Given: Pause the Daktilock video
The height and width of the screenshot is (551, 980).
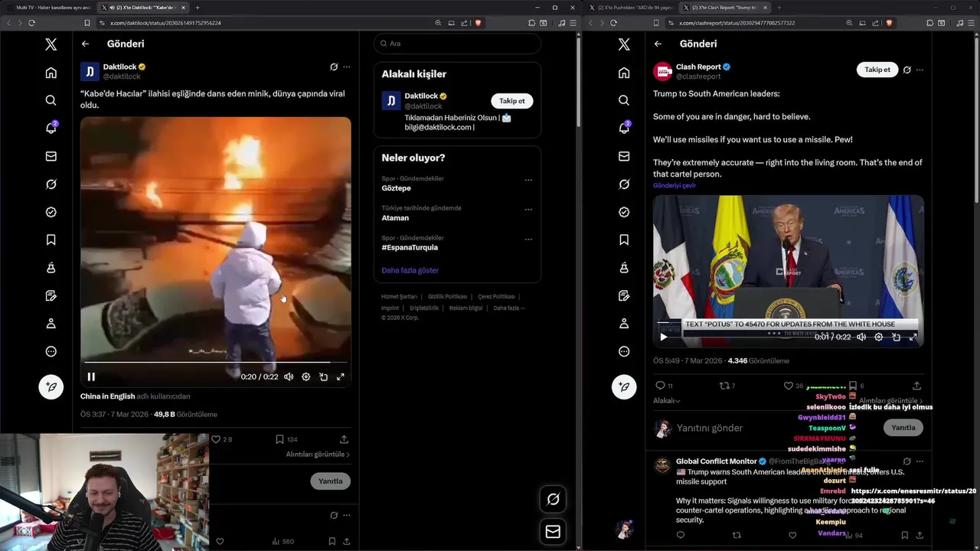Looking at the screenshot, I should point(91,377).
